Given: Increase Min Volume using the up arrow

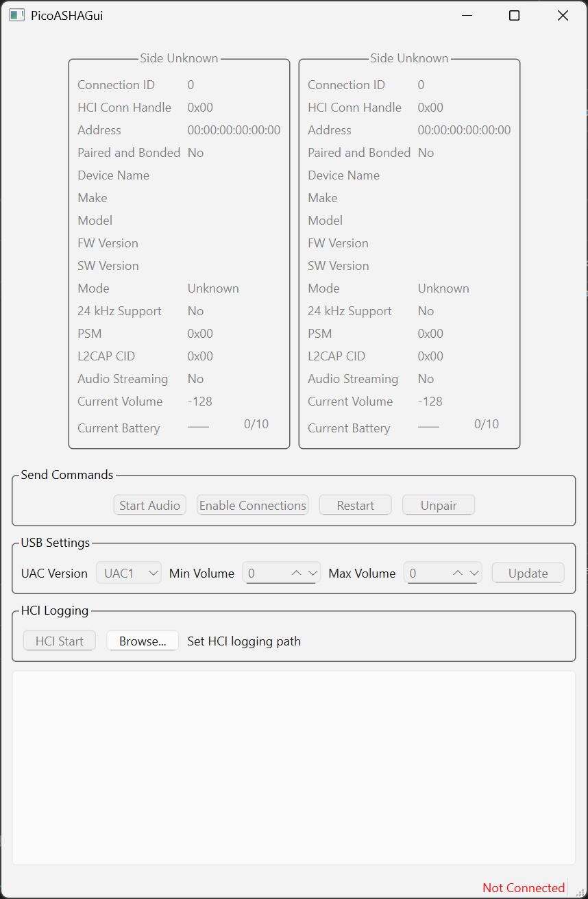Looking at the screenshot, I should 296,572.
